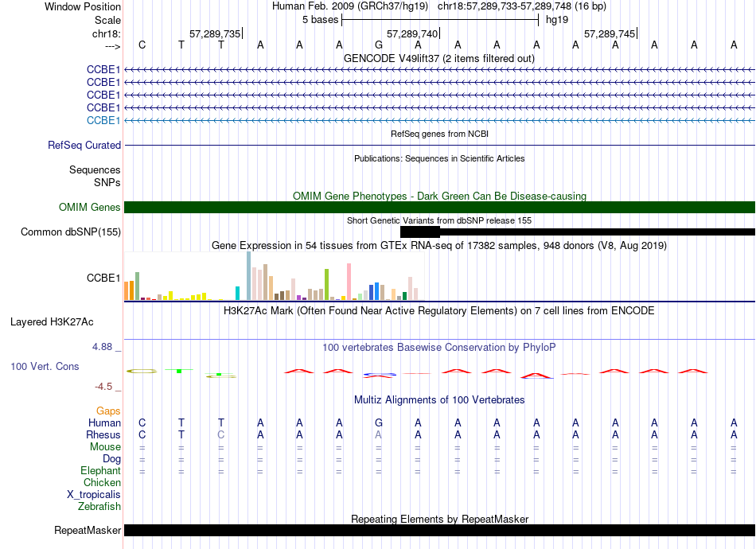
Task: Click the 5 bases scale bar
Action: (x=440, y=20)
